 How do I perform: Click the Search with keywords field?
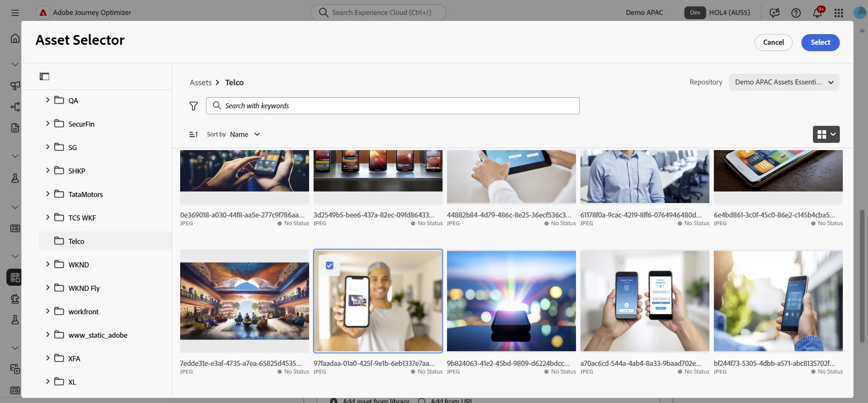tap(393, 106)
